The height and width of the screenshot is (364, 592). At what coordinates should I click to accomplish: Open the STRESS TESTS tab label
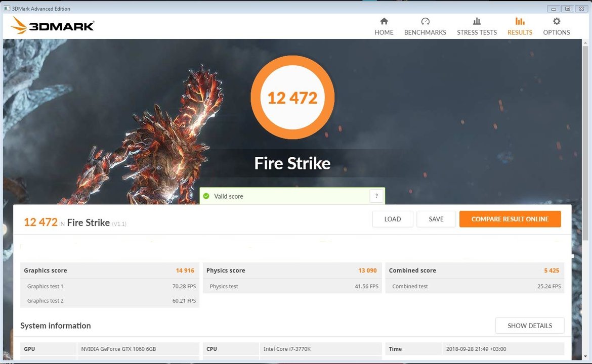pyautogui.click(x=477, y=32)
